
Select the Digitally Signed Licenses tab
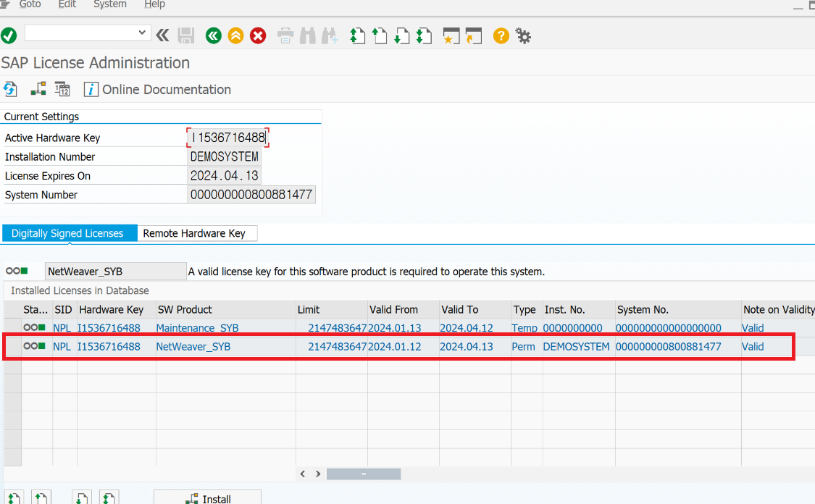(x=69, y=233)
